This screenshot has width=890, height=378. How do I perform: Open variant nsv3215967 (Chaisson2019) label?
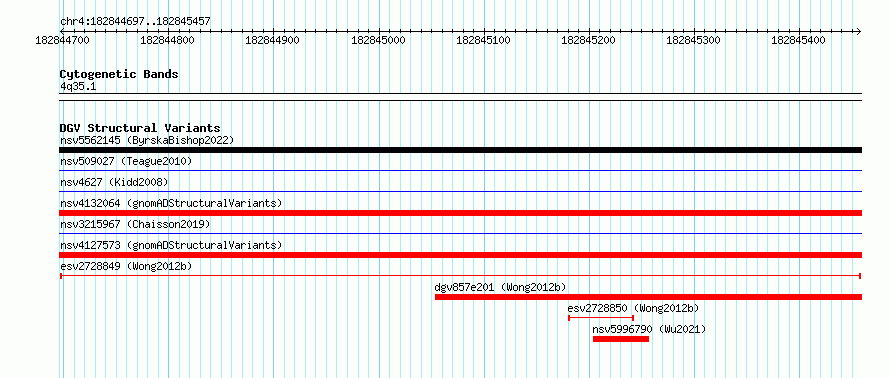tap(135, 224)
